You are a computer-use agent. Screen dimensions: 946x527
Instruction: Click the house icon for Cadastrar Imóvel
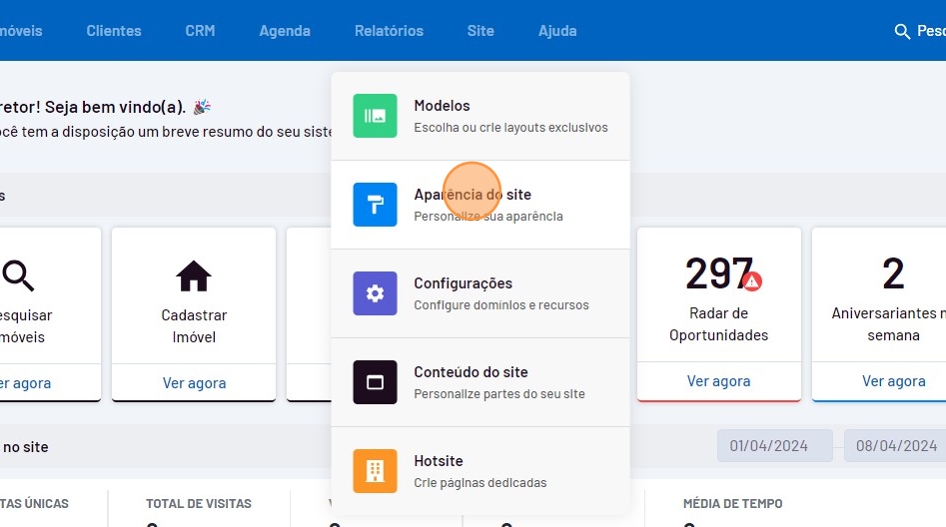point(194,275)
